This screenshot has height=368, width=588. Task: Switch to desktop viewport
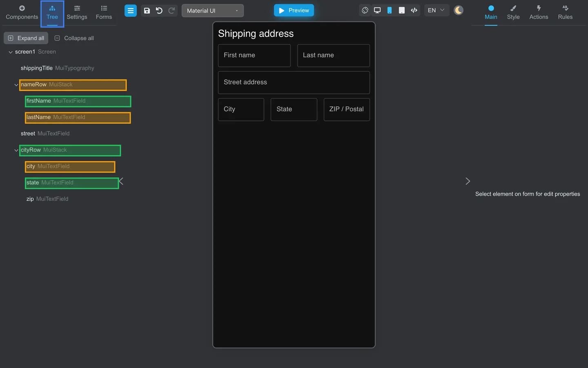pos(377,10)
